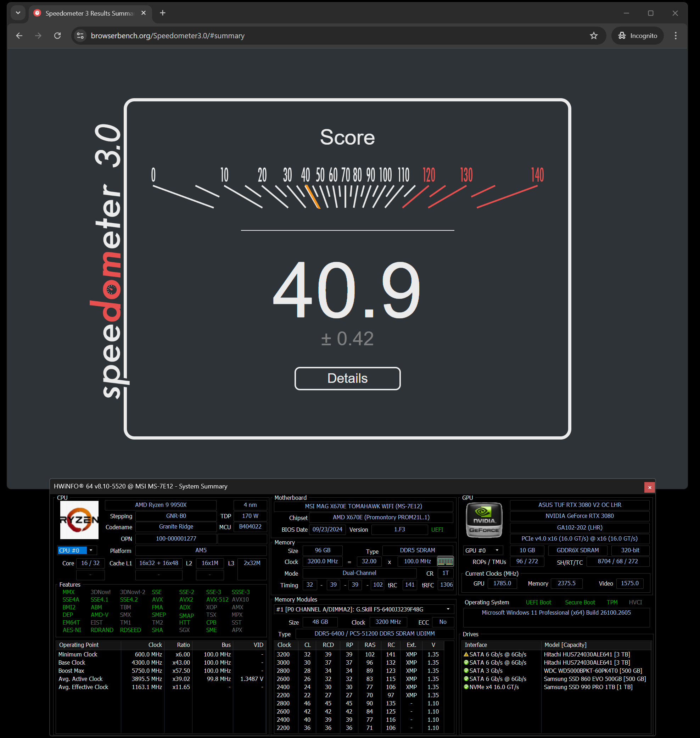The width and height of the screenshot is (700, 738).
Task: Click the TPM indicator
Action: coord(612,602)
